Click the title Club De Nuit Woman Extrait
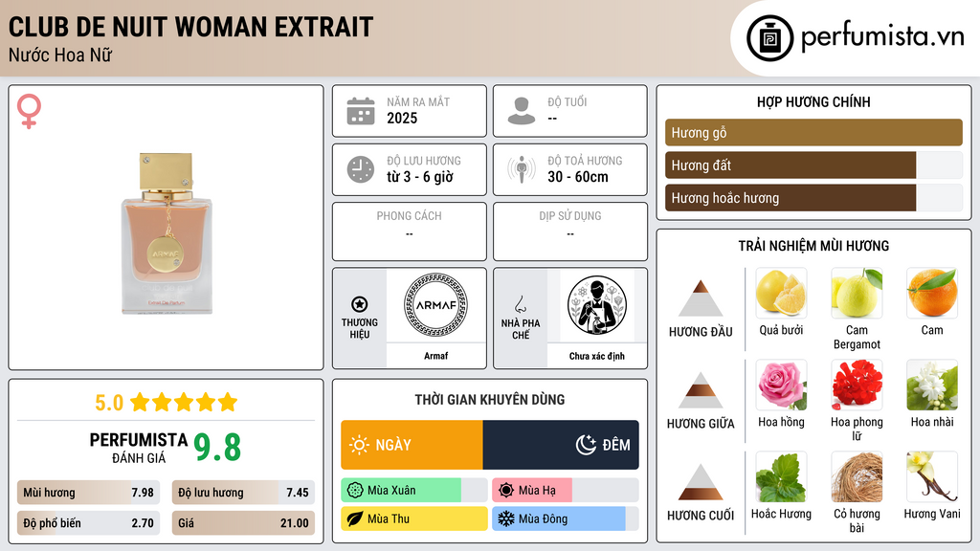 [x=190, y=28]
